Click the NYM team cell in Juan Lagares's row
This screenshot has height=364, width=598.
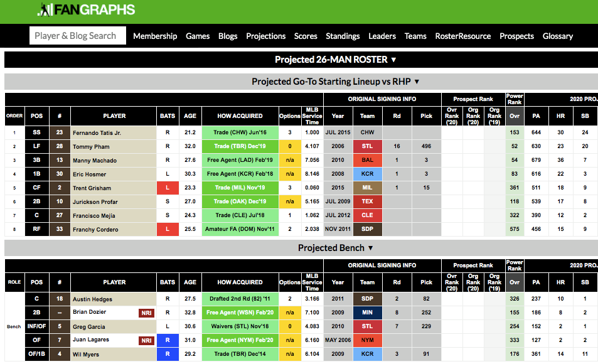tap(367, 340)
